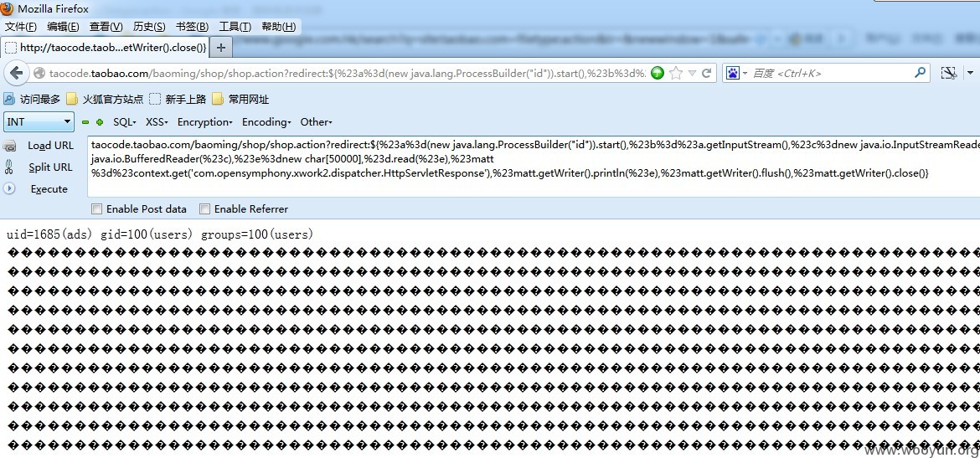The image size is (980, 458).
Task: Click the Firefox logo in title bar
Action: 8,8
